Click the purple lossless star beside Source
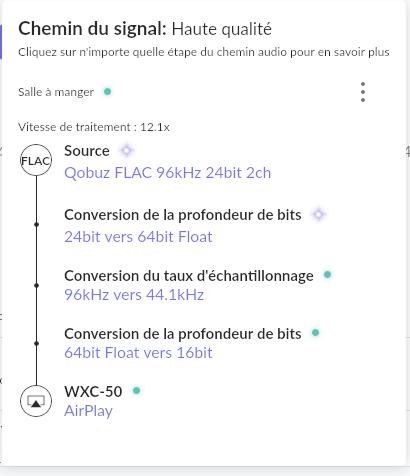The width and height of the screenshot is (410, 476). 126,151
